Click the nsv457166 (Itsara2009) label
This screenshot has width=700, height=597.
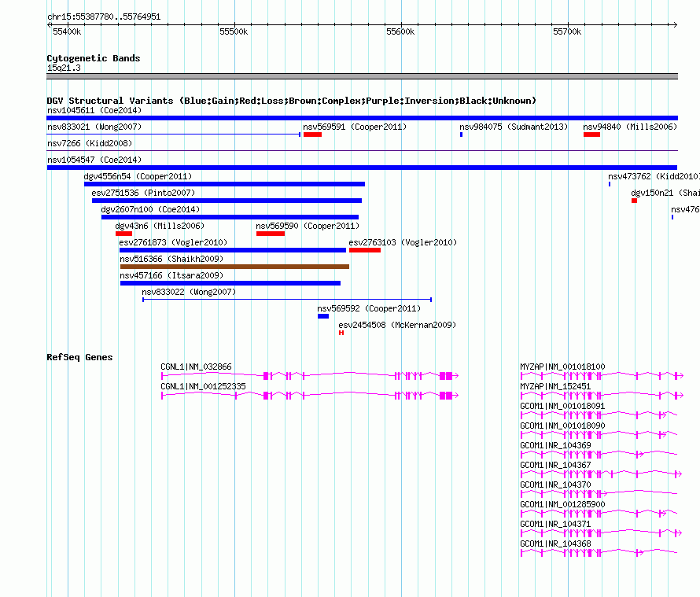[171, 275]
